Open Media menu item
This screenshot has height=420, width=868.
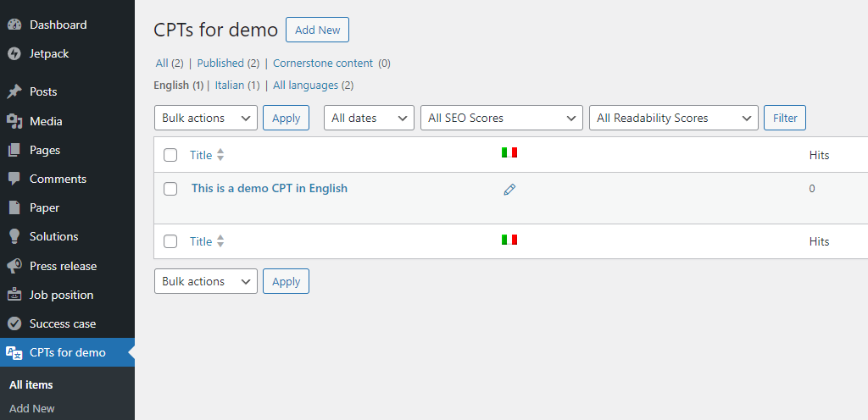(67, 121)
